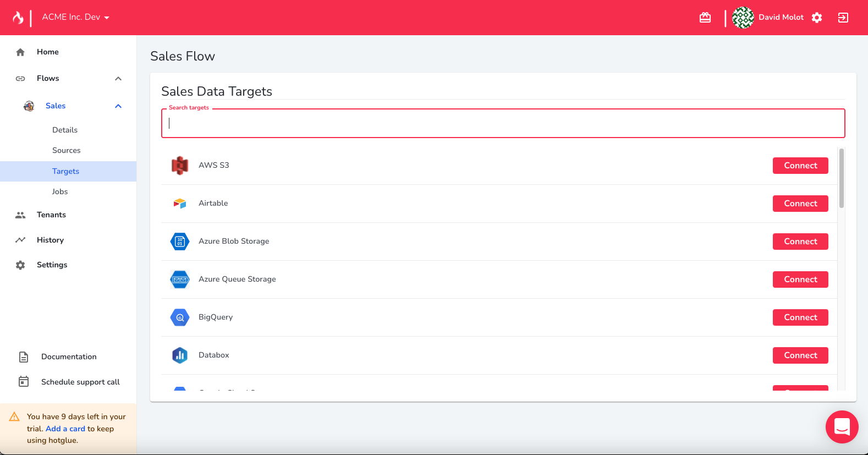
Task: Collapse the Sales flow chevron
Action: [118, 106]
